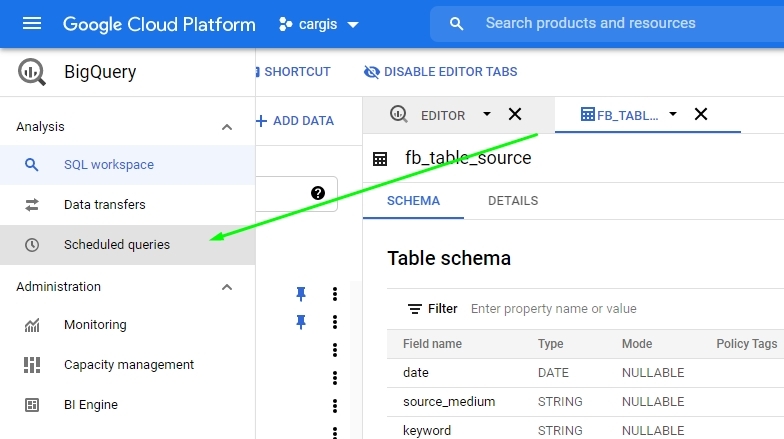Screen dimensions: 784x439
Task: Click the date field name cell
Action: click(x=416, y=373)
